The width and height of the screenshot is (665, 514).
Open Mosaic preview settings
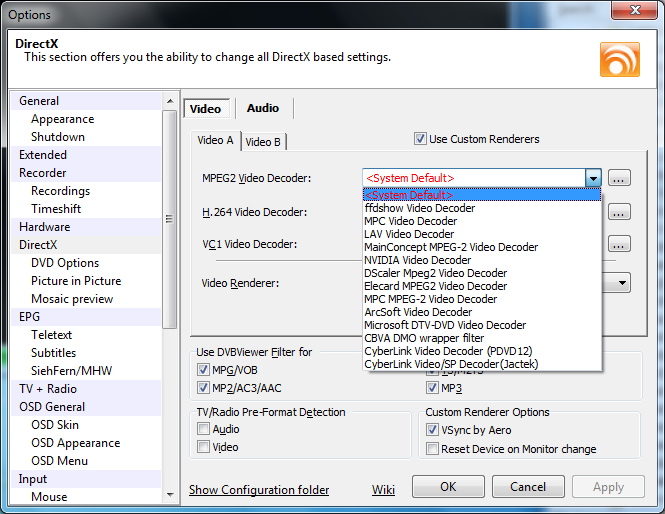click(x=86, y=299)
